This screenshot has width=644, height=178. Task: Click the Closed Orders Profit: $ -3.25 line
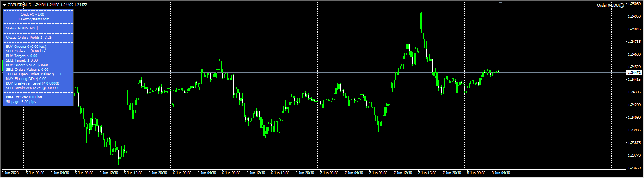tap(29, 38)
